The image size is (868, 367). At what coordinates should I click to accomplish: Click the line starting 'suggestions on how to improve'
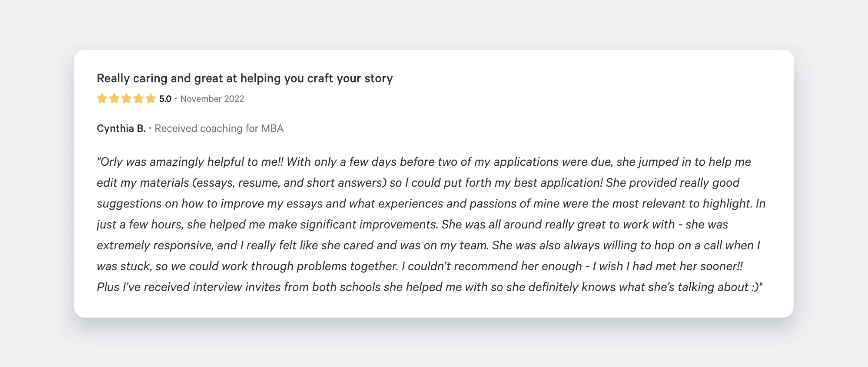[431, 204]
